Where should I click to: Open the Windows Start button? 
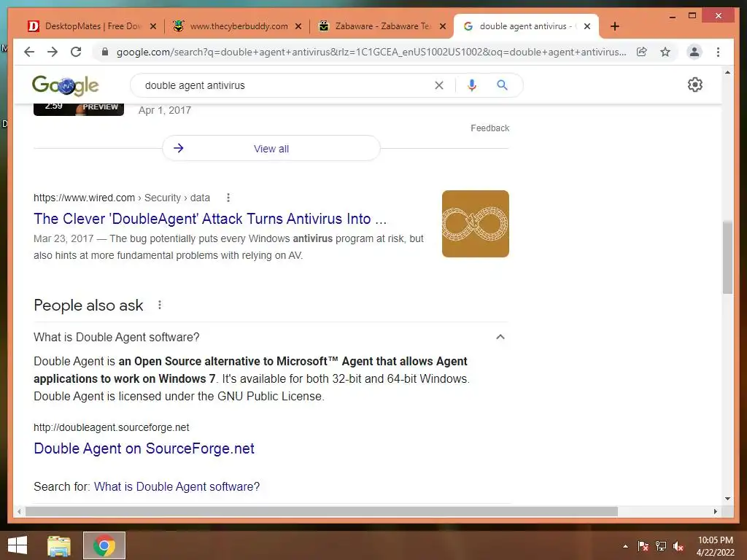click(x=18, y=545)
